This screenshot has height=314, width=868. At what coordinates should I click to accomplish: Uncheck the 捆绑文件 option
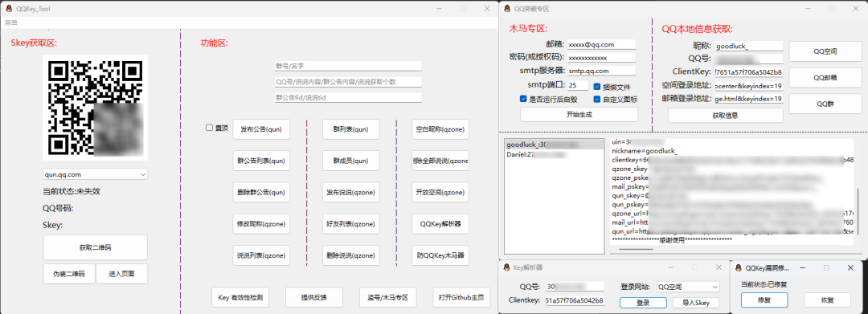pos(596,87)
